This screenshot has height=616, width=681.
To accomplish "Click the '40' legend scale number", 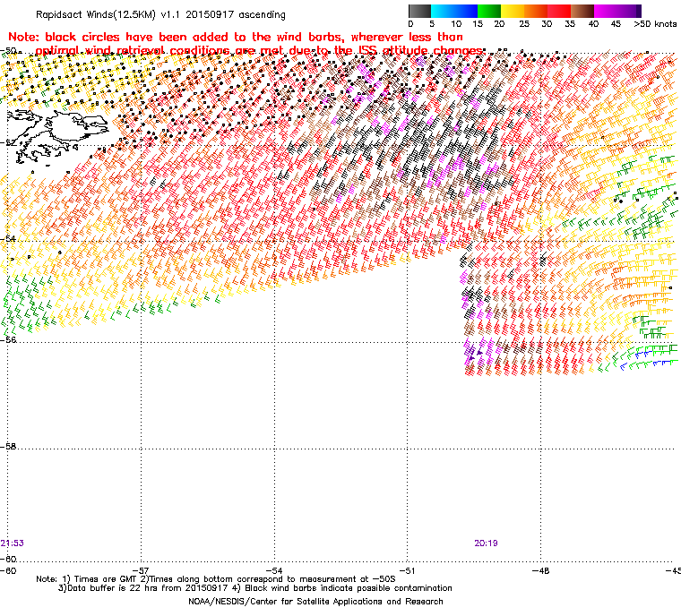I will point(593,24).
